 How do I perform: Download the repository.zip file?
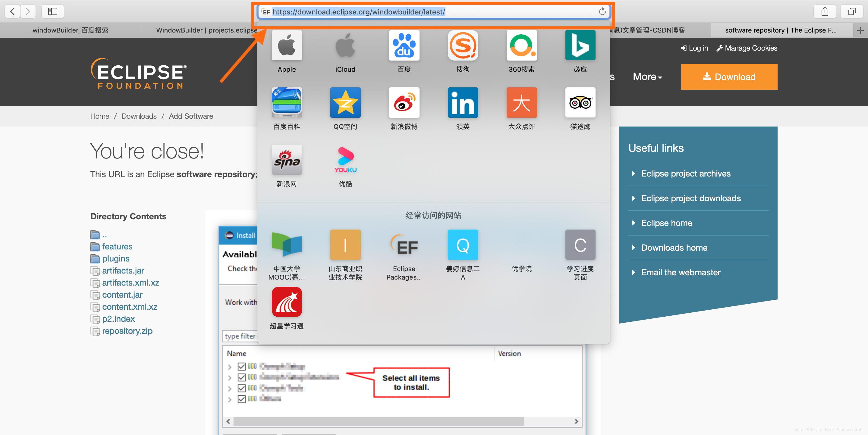tap(127, 331)
